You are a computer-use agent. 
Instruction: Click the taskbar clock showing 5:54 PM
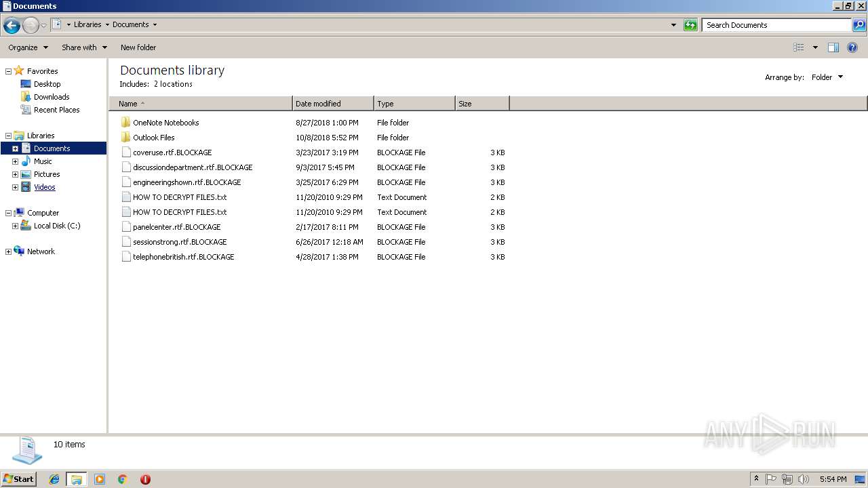click(833, 479)
